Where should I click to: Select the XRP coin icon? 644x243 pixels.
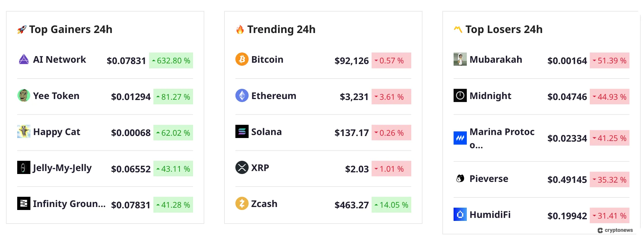point(242,168)
